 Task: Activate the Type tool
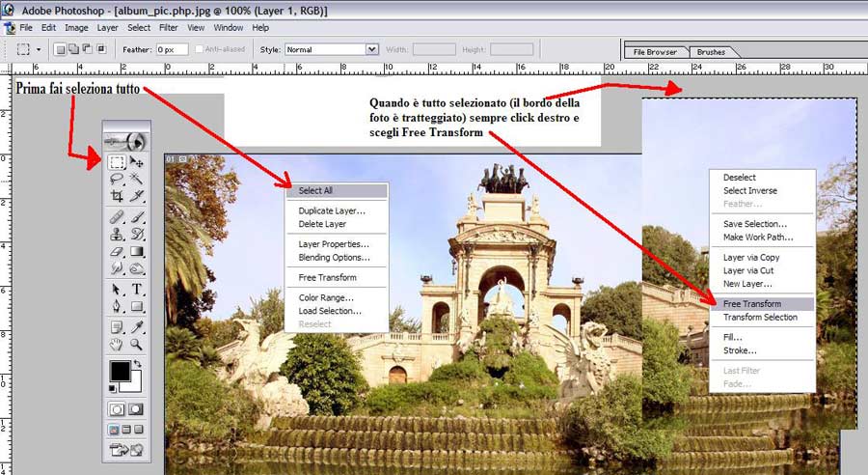pos(137,289)
